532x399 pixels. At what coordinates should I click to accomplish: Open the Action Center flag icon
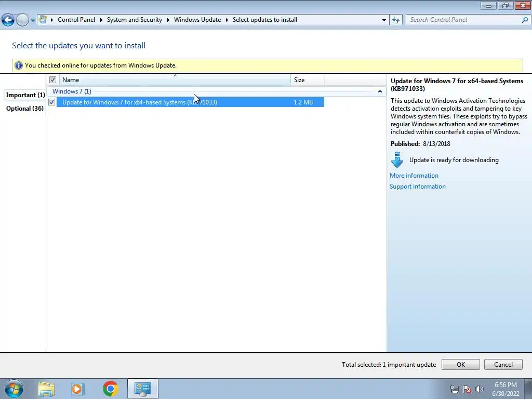click(467, 389)
